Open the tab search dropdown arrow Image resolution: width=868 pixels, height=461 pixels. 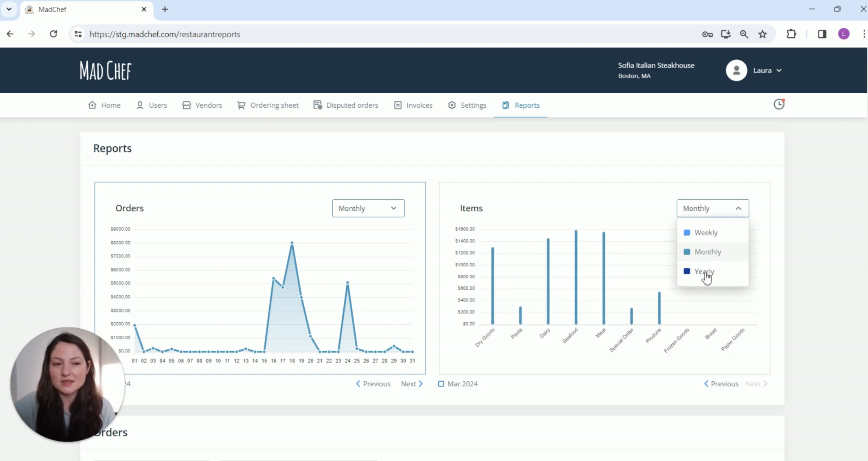9,9
